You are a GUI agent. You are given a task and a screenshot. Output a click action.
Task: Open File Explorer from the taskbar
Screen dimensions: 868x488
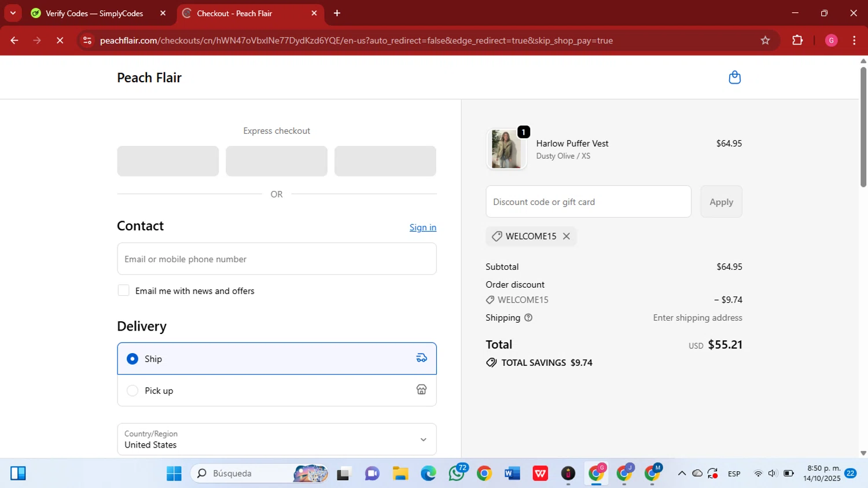[x=400, y=474]
